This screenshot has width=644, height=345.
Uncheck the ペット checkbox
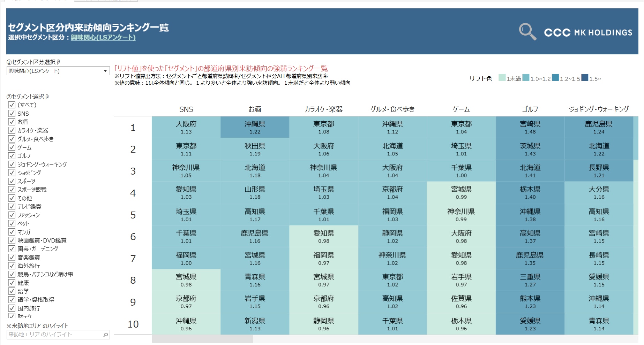[x=12, y=223]
